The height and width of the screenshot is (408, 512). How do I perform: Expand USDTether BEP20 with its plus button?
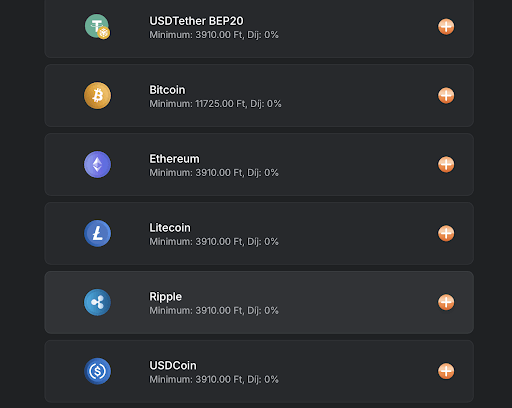(x=446, y=27)
